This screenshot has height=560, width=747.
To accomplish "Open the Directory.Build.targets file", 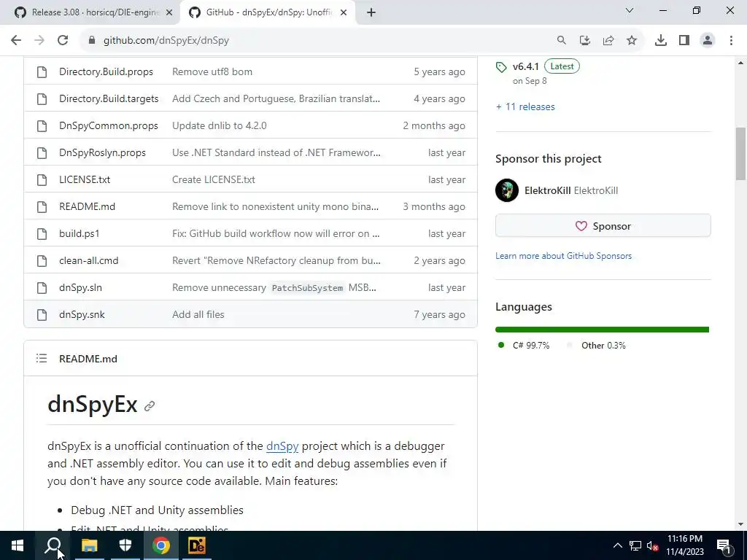I will [109, 98].
